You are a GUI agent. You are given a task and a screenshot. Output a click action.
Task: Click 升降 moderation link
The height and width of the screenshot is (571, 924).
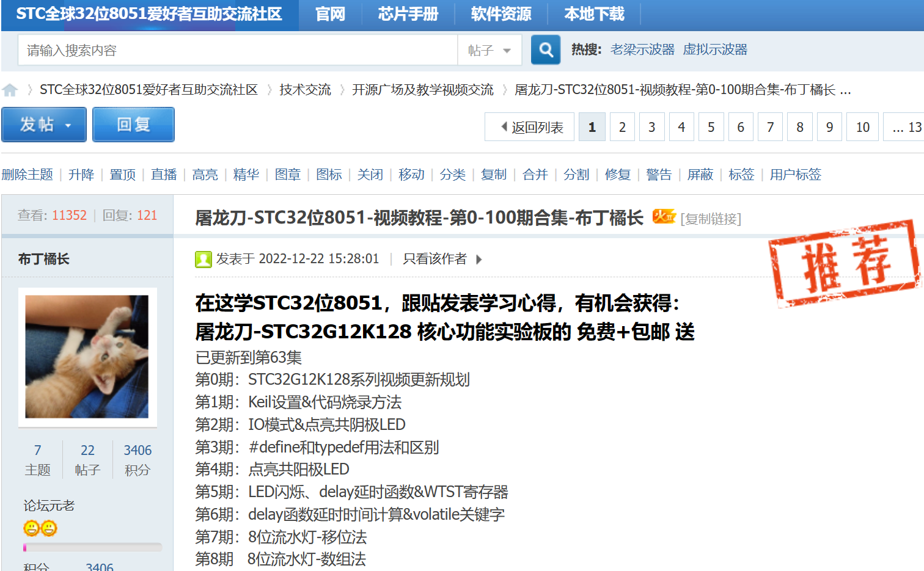[81, 175]
